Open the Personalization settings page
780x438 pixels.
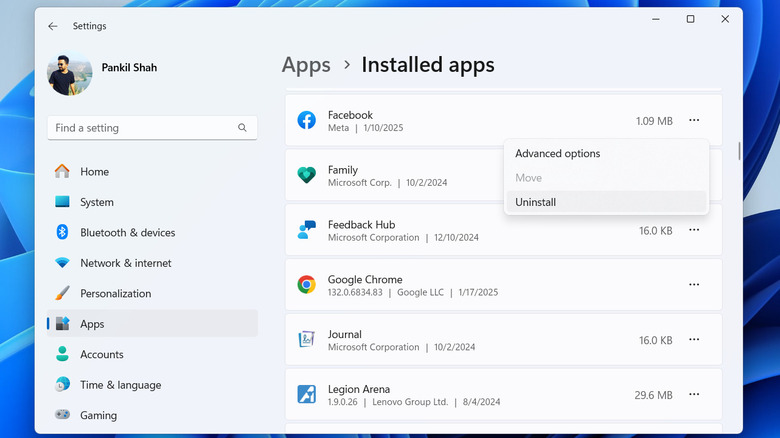pyautogui.click(x=115, y=294)
